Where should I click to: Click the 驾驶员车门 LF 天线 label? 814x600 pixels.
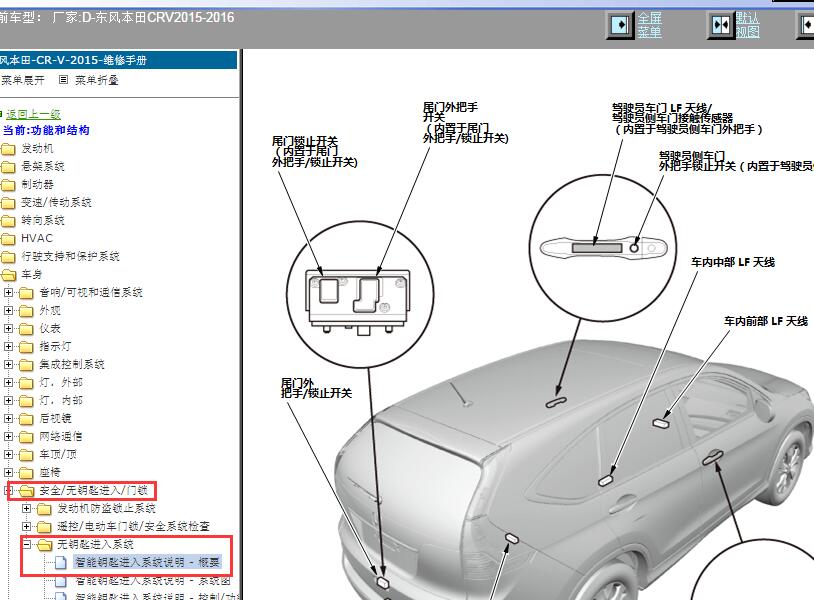click(686, 118)
